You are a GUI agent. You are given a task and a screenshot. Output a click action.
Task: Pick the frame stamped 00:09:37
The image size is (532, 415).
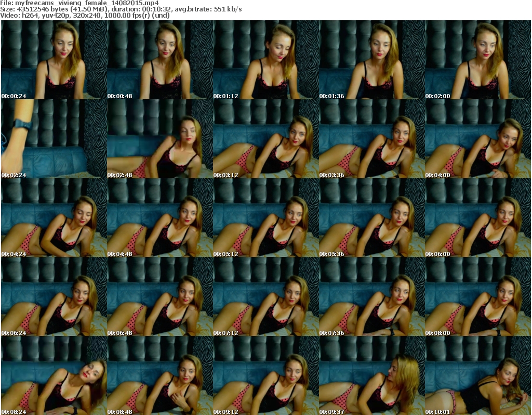point(372,376)
